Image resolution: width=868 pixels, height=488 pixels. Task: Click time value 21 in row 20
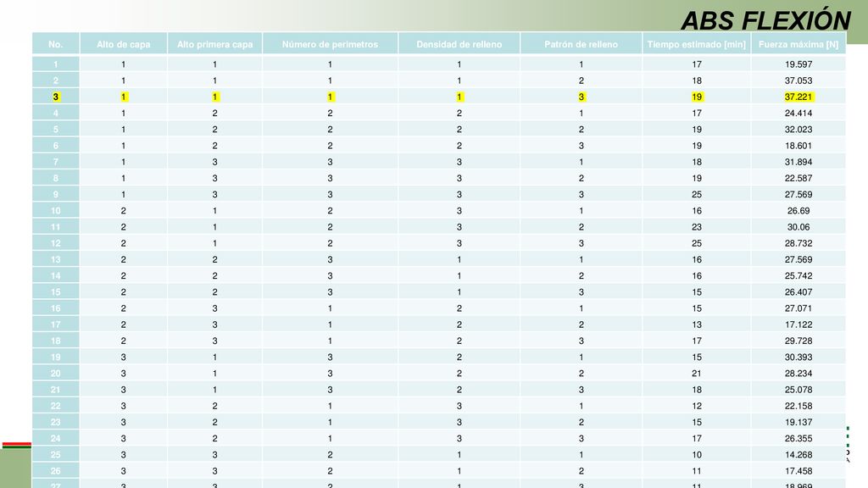coord(697,374)
